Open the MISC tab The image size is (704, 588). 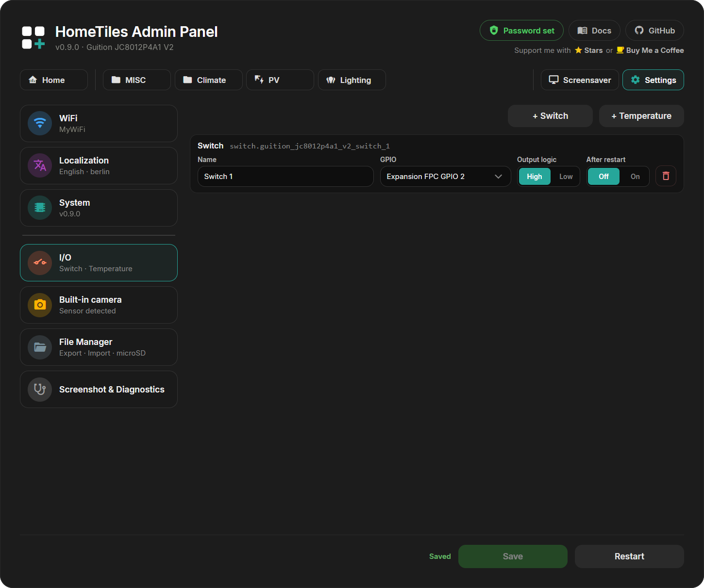tap(136, 80)
